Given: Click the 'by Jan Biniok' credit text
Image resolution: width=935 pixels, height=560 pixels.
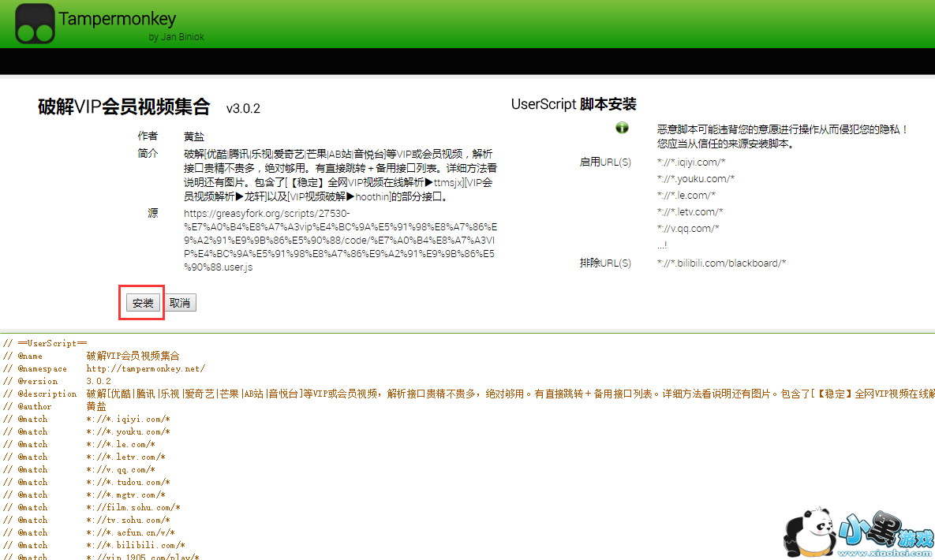Looking at the screenshot, I should pyautogui.click(x=176, y=37).
